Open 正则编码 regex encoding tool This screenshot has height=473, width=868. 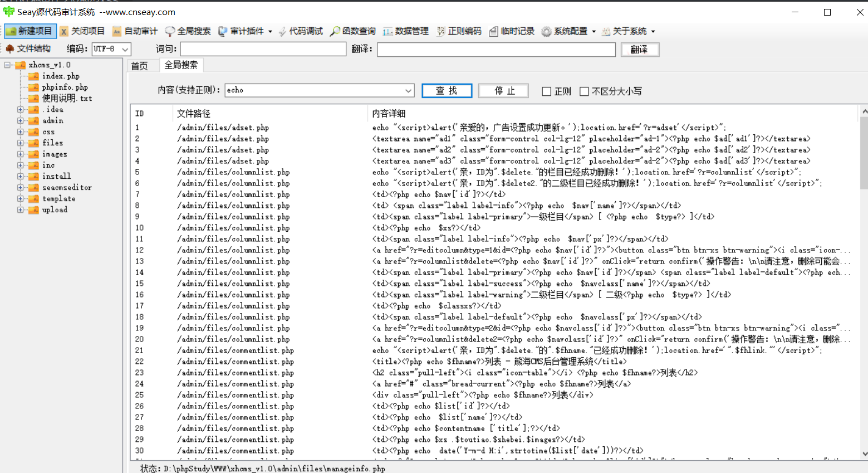(x=459, y=31)
